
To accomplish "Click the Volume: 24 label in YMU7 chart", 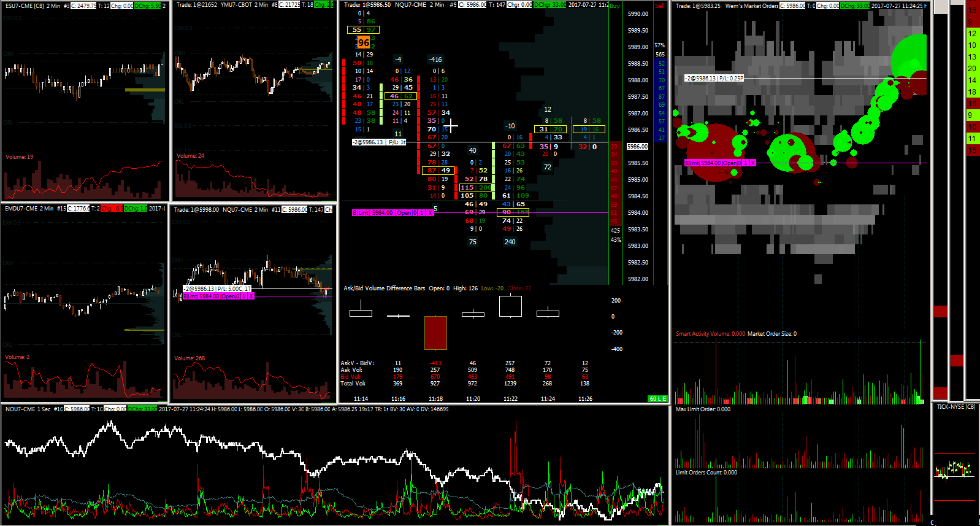I will click(191, 156).
